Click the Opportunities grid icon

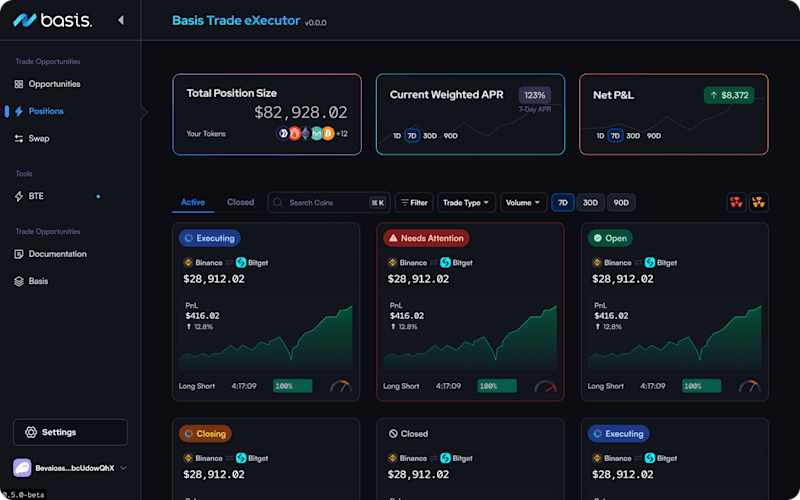click(19, 84)
